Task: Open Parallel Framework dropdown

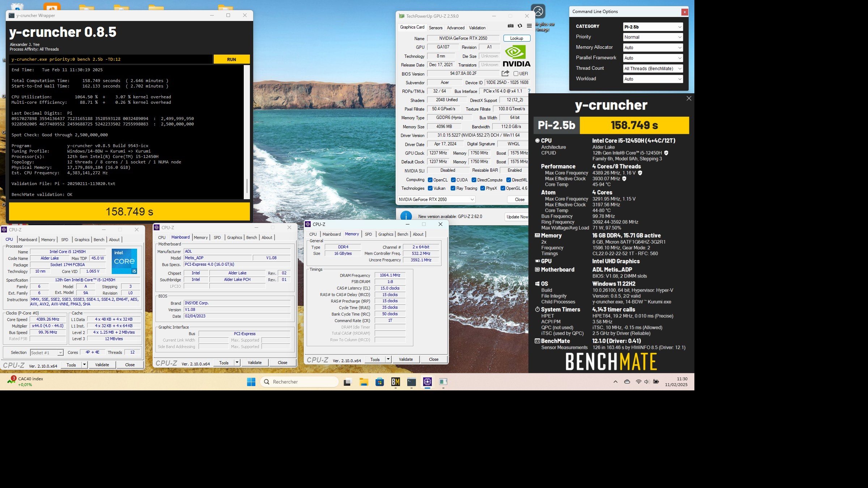Action: tap(653, 58)
